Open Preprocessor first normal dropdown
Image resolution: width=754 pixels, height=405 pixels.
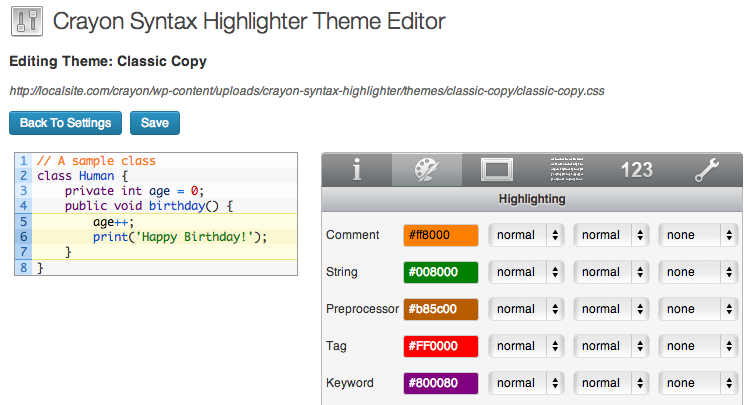click(526, 309)
